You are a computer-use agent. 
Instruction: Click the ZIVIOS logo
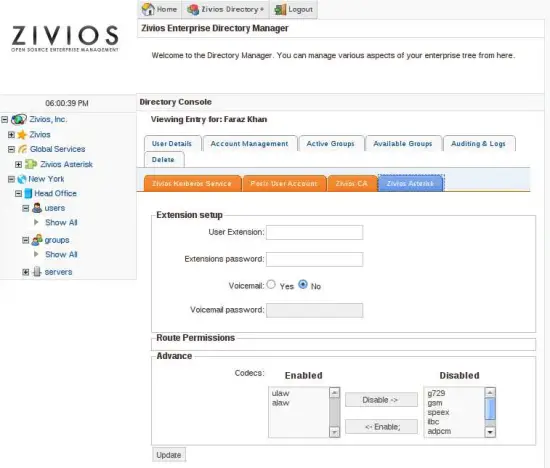[x=65, y=38]
